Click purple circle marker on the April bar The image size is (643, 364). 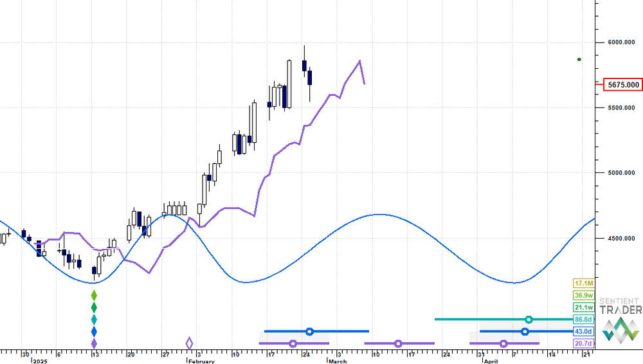[503, 343]
